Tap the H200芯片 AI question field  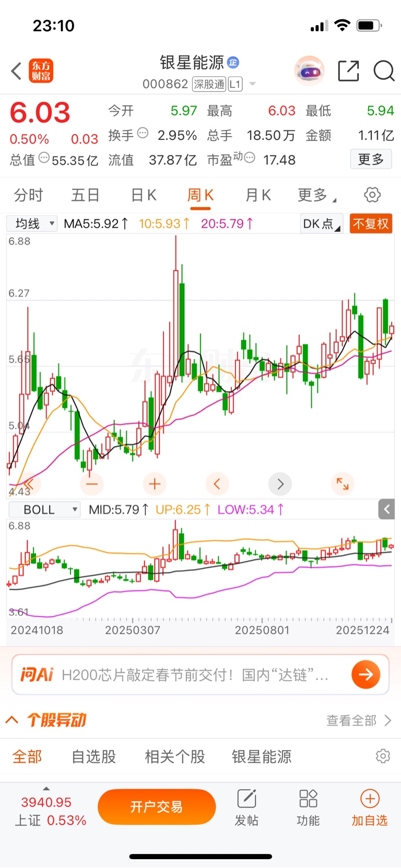pyautogui.click(x=195, y=675)
